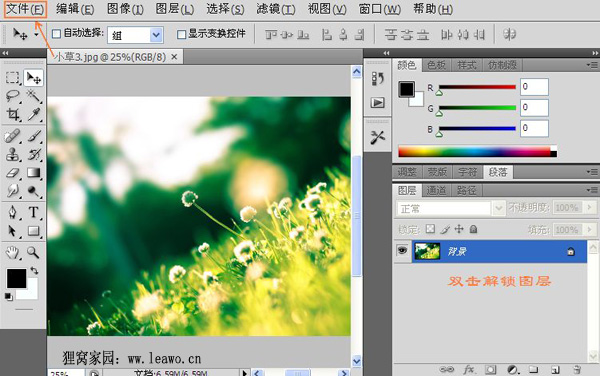This screenshot has width=600, height=376.
Task: Swap foreground and background colors
Action: pos(34,270)
